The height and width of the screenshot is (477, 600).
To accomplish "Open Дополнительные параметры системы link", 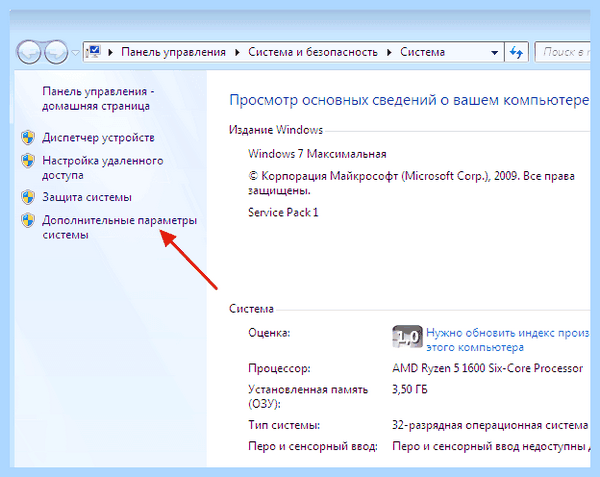I will click(119, 227).
